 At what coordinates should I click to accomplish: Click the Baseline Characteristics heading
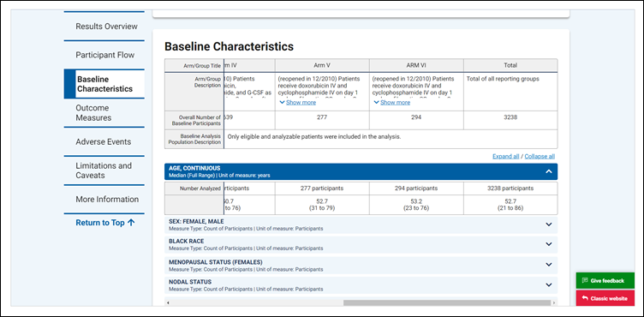pyautogui.click(x=229, y=46)
